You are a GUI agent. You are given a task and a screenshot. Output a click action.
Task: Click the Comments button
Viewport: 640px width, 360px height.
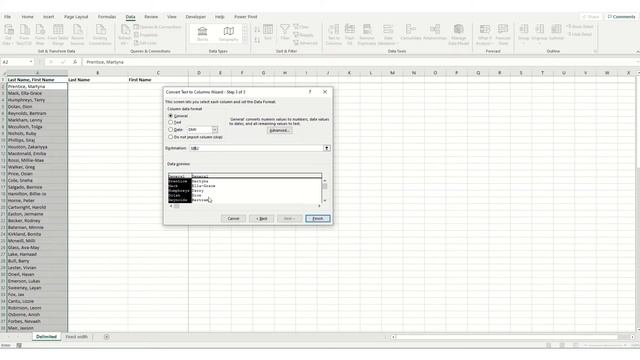point(622,17)
